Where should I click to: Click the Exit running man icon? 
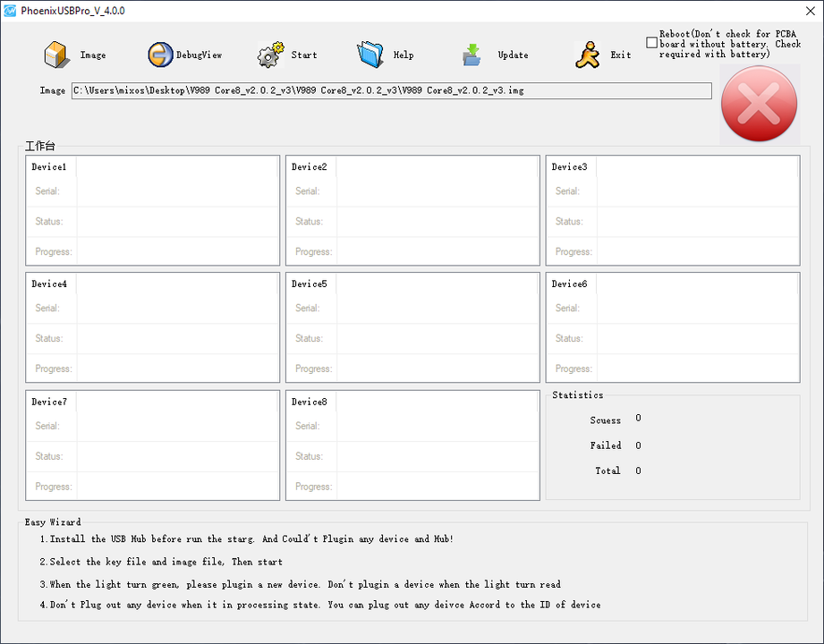(588, 55)
